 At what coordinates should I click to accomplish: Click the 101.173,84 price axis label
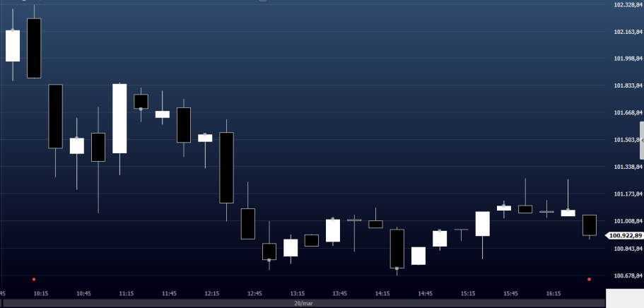[628, 194]
